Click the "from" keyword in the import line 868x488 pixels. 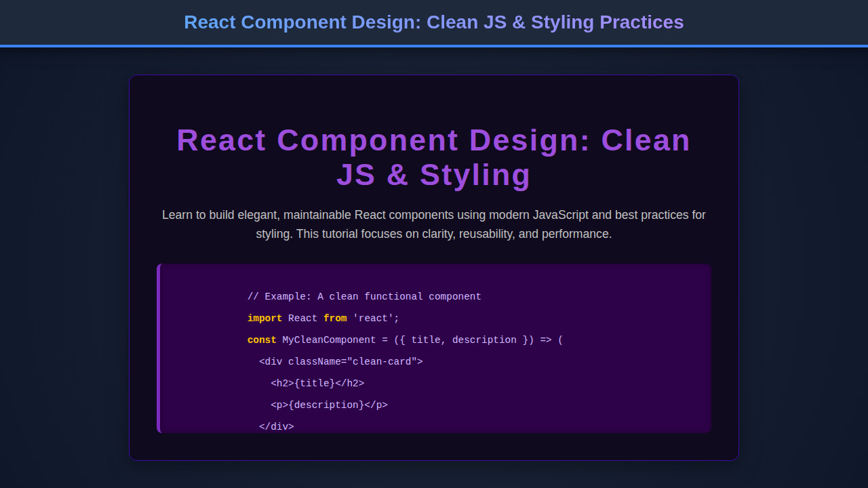(335, 318)
